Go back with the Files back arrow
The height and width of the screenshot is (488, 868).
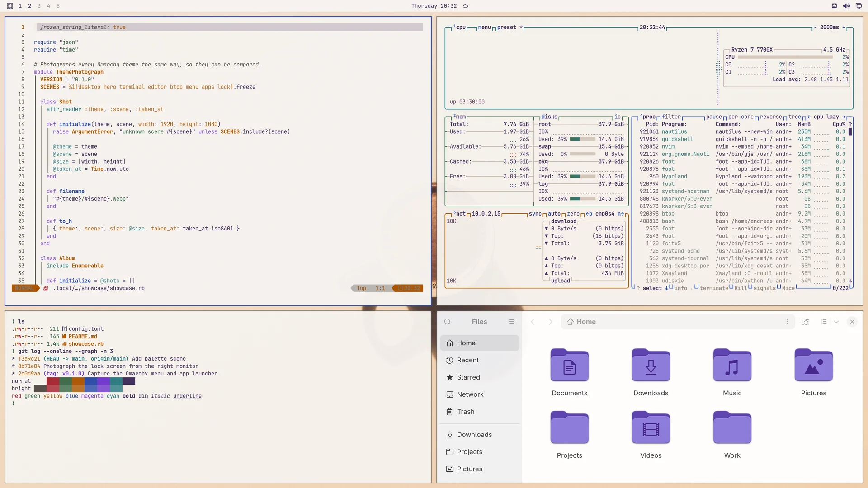[533, 322]
